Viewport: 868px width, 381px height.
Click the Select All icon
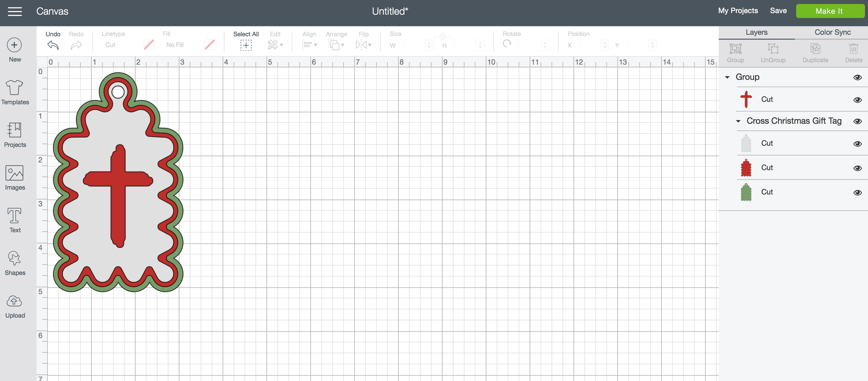point(246,45)
